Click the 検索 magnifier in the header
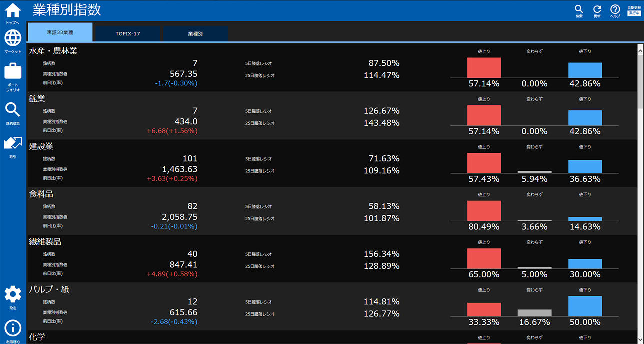The image size is (644, 344). [x=579, y=9]
